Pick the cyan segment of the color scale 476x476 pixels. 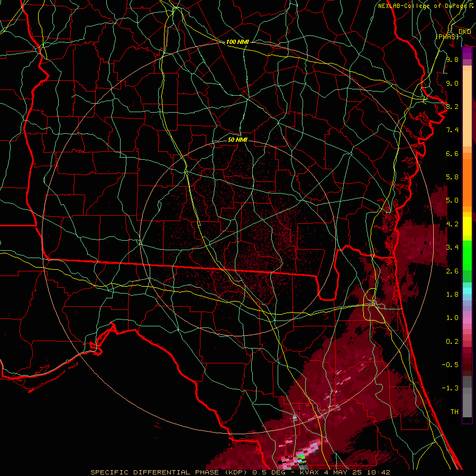point(467,290)
